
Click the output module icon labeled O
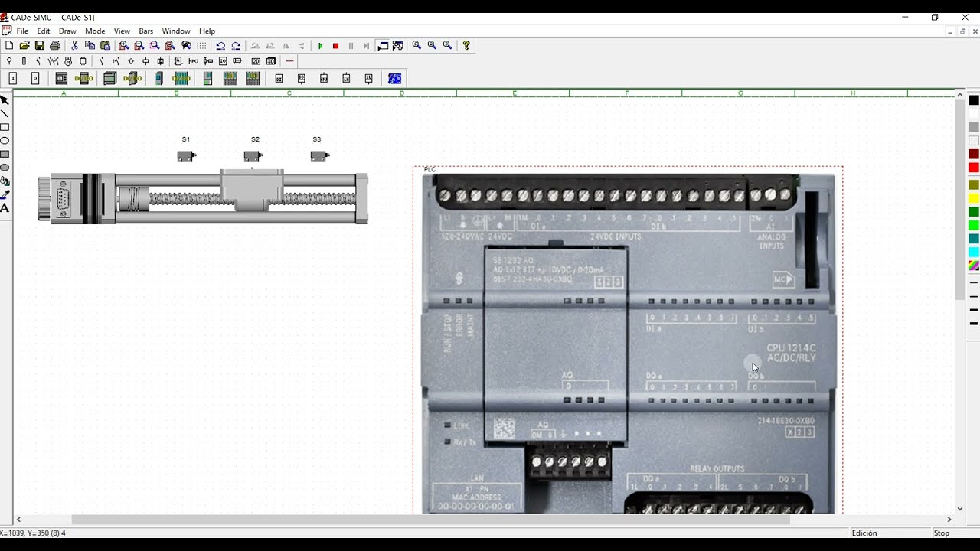pyautogui.click(x=35, y=79)
